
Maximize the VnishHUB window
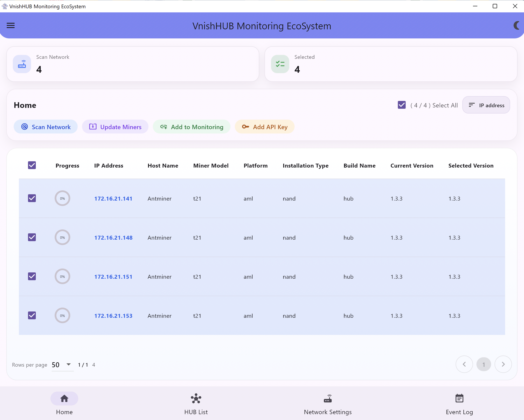(495, 6)
